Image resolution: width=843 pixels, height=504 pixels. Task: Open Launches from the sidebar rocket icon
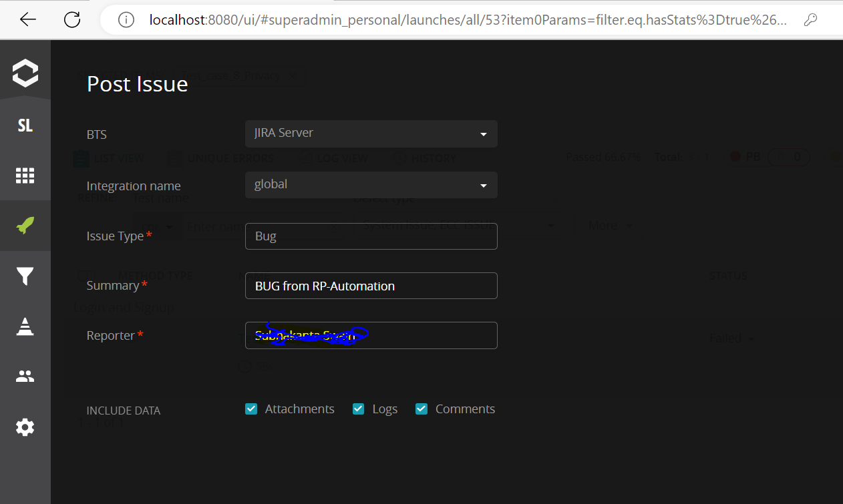pos(25,226)
